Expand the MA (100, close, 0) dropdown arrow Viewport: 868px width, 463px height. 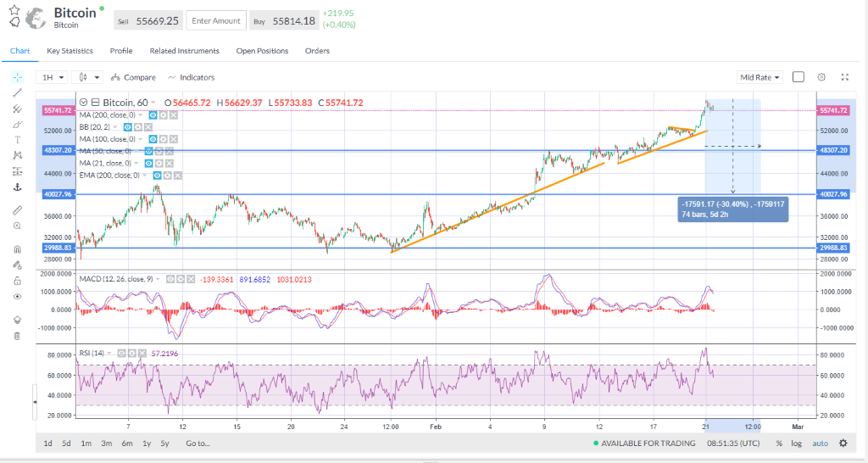(x=141, y=139)
